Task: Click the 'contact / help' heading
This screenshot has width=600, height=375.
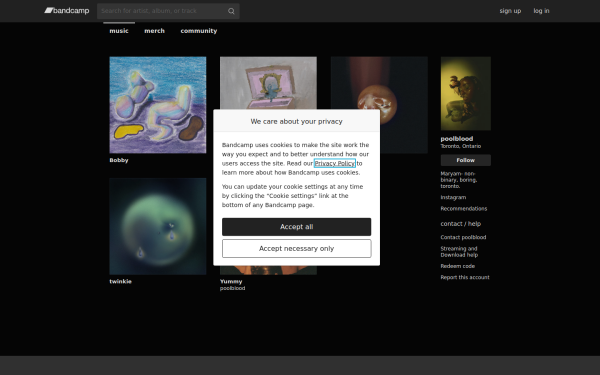Action: click(460, 223)
